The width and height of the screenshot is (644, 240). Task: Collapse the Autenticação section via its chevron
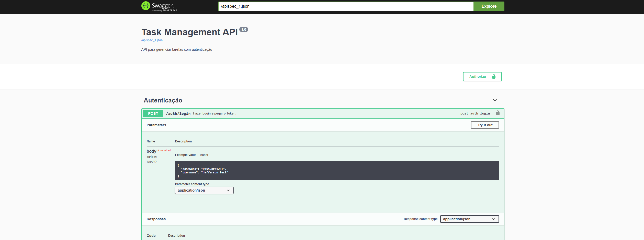(495, 100)
